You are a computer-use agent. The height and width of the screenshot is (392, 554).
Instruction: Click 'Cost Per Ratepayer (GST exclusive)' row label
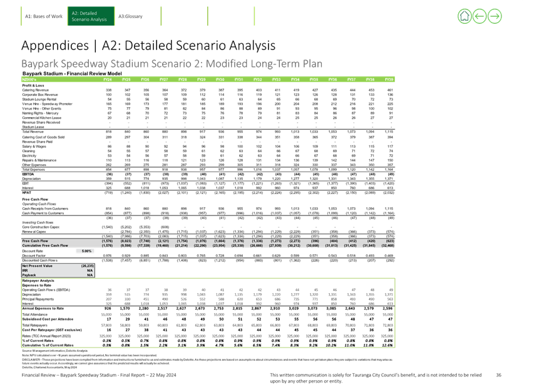52,330
